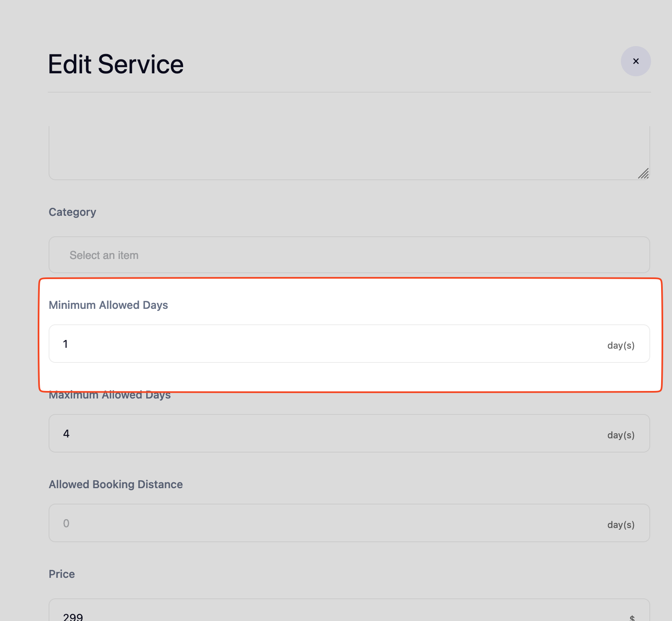Close the Edit Service dialog
Image resolution: width=672 pixels, height=621 pixels.
point(636,61)
